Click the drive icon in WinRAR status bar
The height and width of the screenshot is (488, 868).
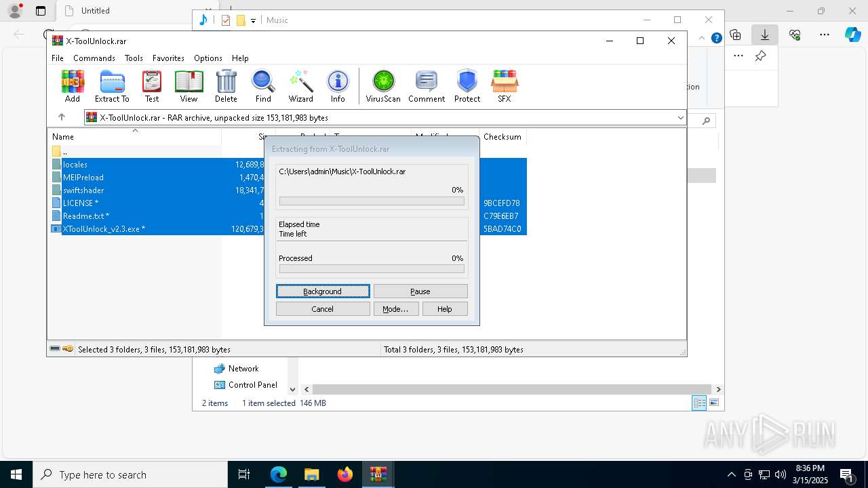pyautogui.click(x=55, y=349)
